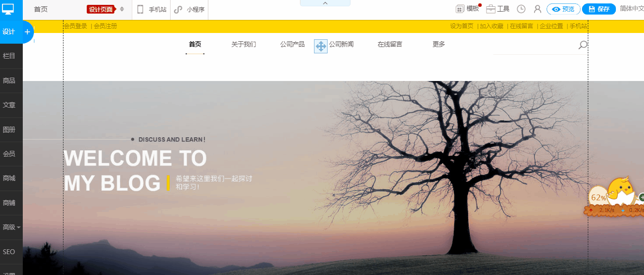The image size is (644, 275).
Task: Click 在线留言 in the yellow bar
Action: click(521, 26)
